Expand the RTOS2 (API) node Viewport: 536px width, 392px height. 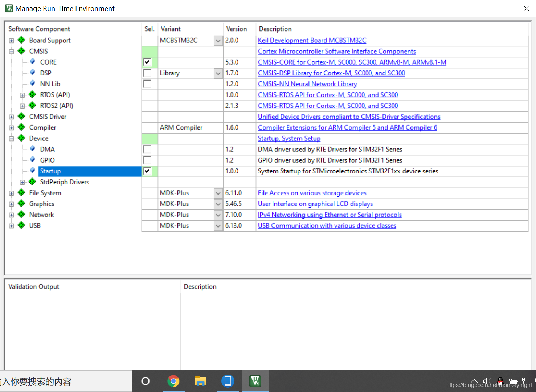[x=22, y=106]
